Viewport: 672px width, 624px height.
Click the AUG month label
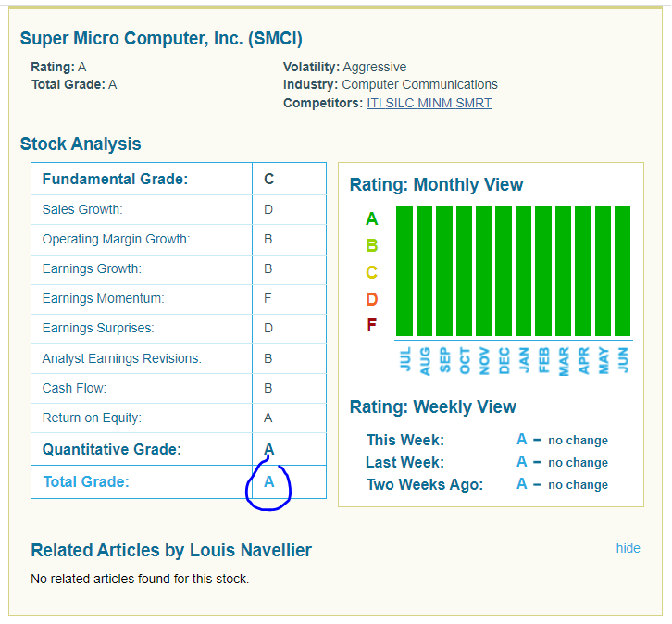(x=425, y=361)
